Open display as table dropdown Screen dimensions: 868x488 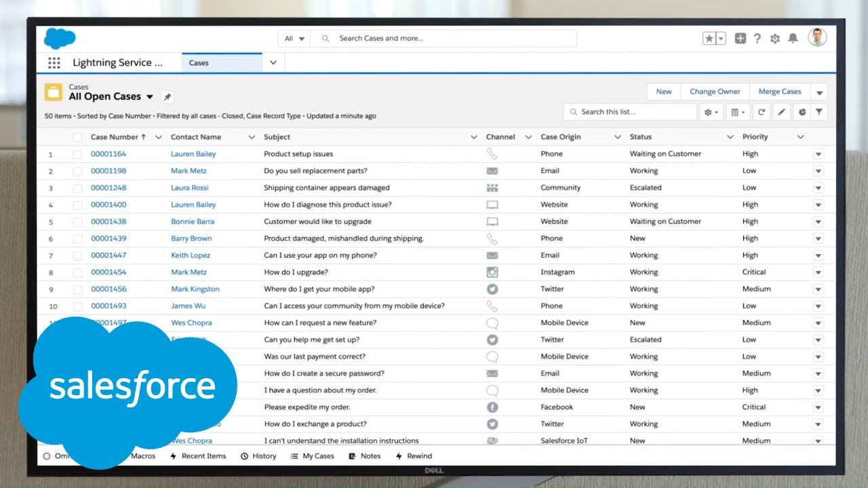[737, 112]
